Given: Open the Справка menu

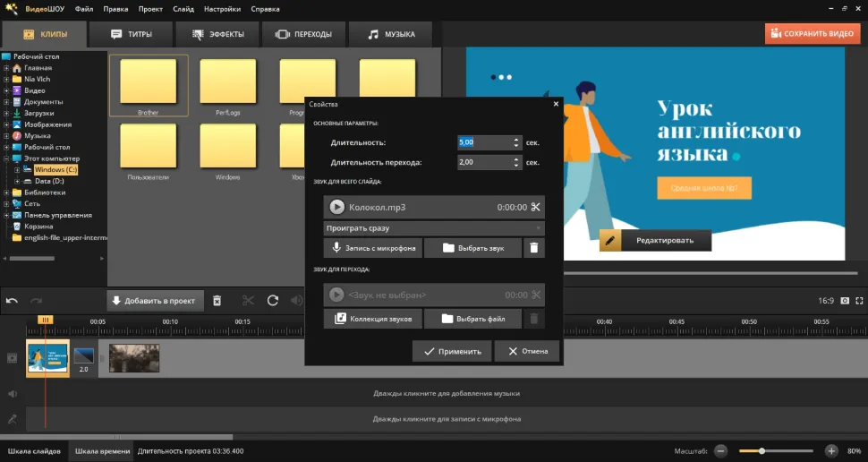Looking at the screenshot, I should 265,9.
